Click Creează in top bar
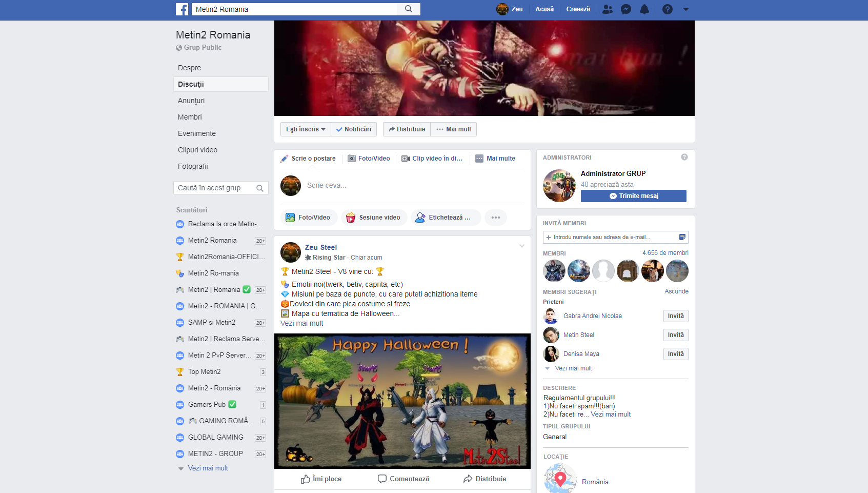 coord(578,9)
